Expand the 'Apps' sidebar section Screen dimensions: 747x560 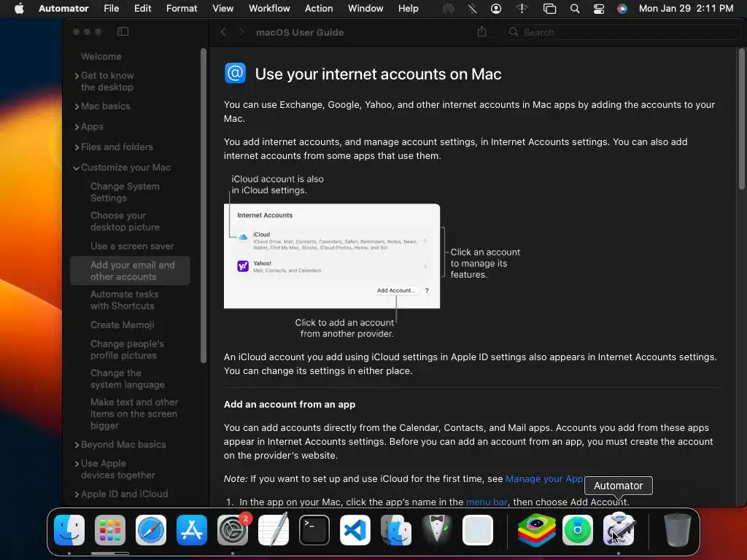pos(77,127)
